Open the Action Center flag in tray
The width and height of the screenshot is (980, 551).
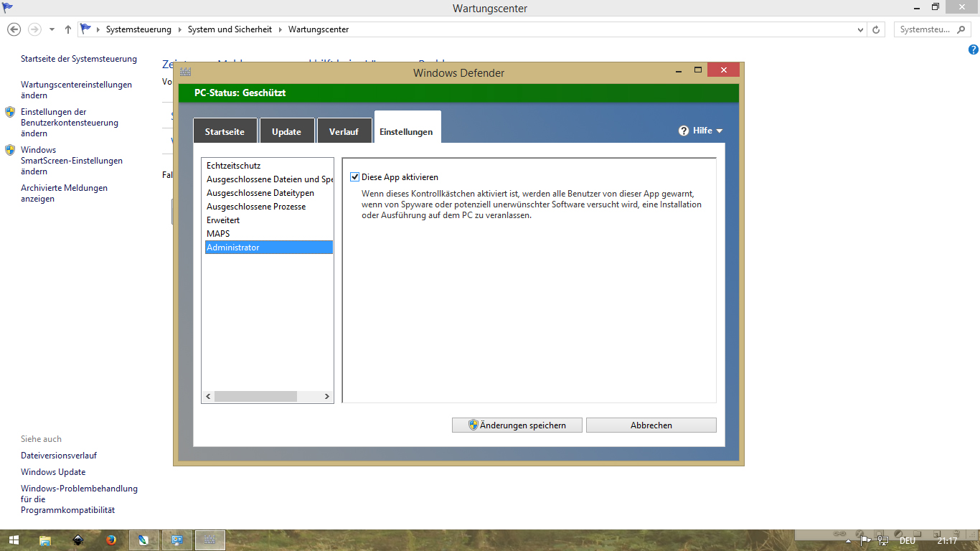pos(866,541)
